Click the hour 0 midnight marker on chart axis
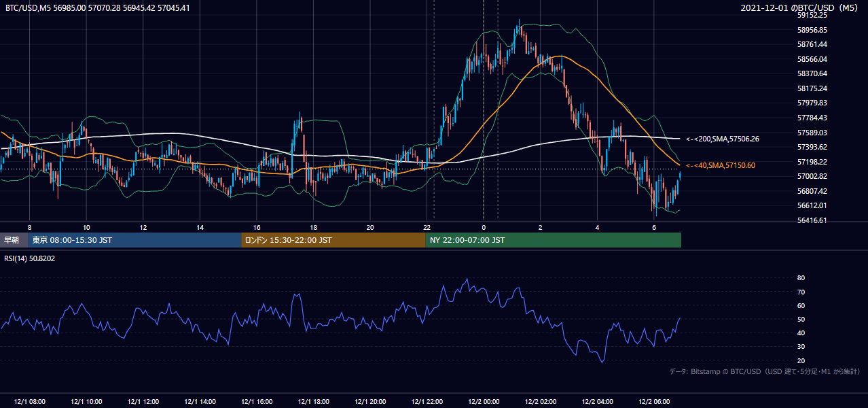The height and width of the screenshot is (408, 868). point(484,226)
